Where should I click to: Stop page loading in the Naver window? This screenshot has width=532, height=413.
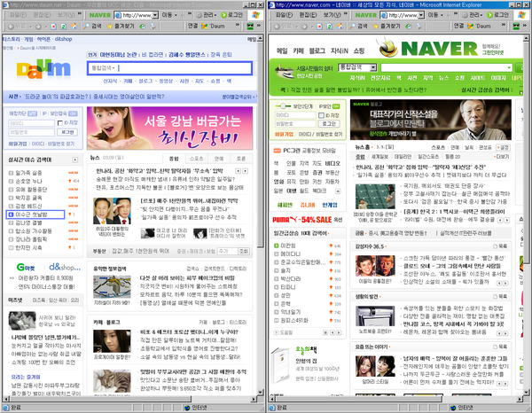click(319, 27)
